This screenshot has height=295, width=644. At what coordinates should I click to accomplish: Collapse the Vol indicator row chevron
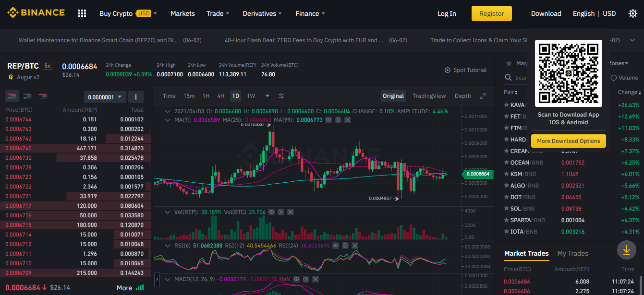click(x=168, y=212)
